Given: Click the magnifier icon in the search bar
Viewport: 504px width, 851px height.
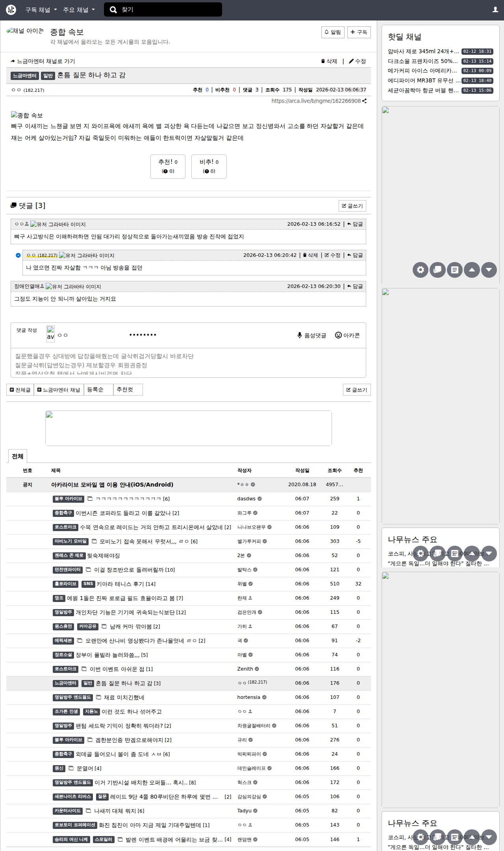Looking at the screenshot, I should click(x=113, y=10).
